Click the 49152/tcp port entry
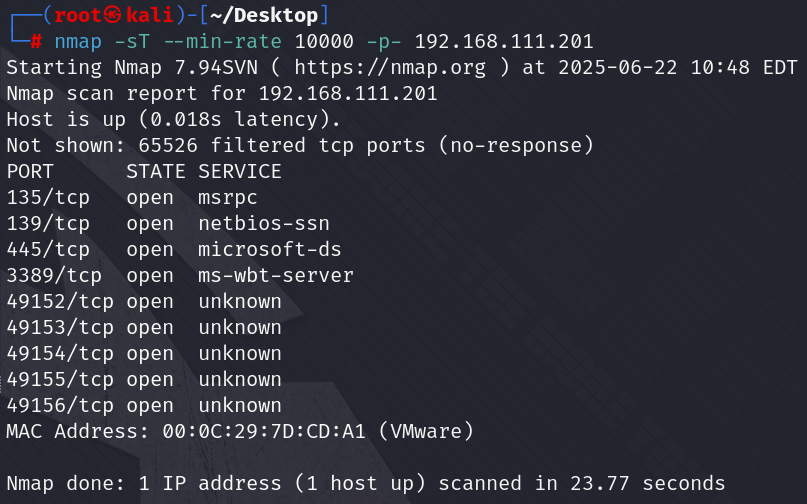Screen dimensions: 807x504 pos(60,301)
